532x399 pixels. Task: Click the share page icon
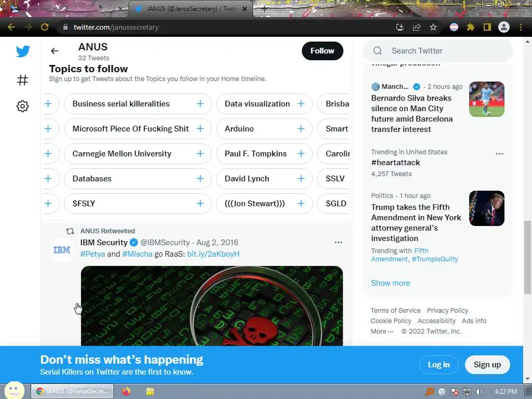tap(417, 27)
